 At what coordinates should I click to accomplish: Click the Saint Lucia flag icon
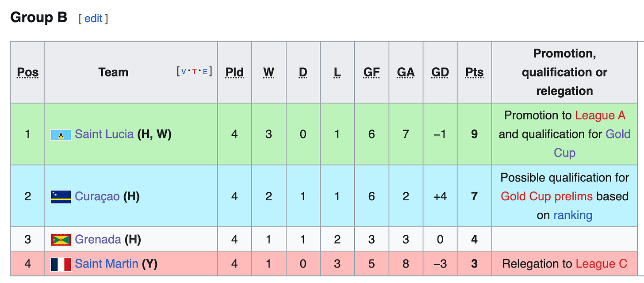coord(61,134)
